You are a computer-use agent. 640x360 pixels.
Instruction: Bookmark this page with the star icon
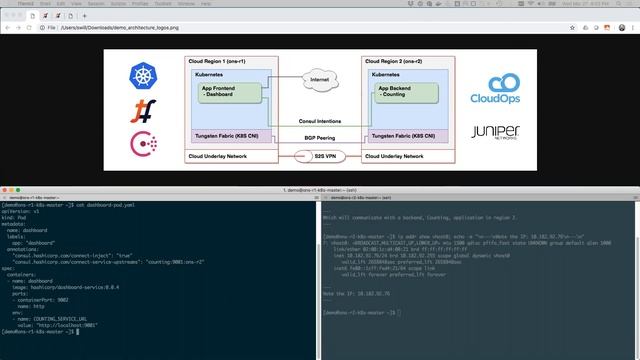pos(572,28)
